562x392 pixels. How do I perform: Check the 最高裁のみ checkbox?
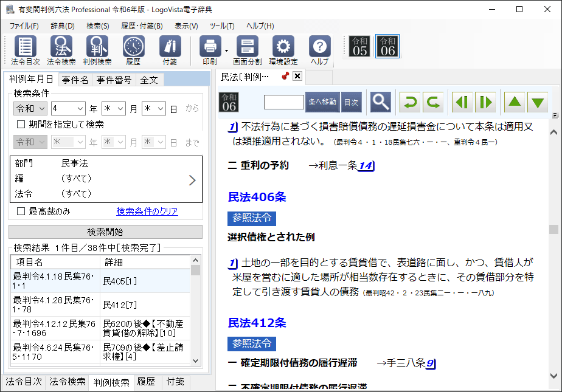click(x=21, y=211)
